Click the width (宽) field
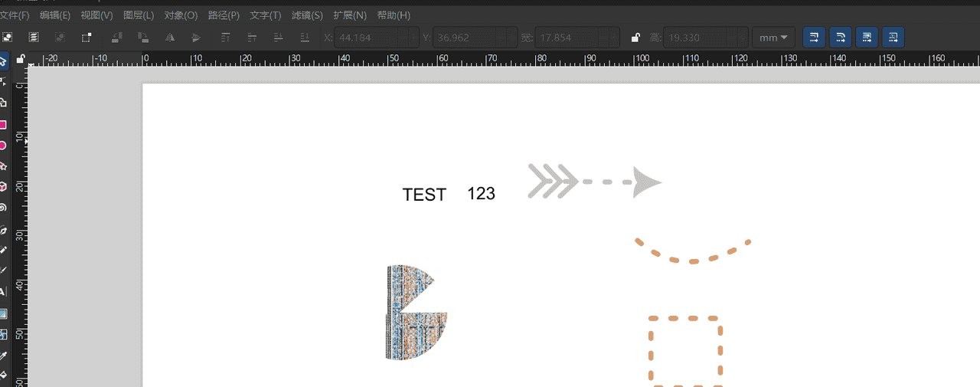The width and height of the screenshot is (980, 387). click(577, 38)
